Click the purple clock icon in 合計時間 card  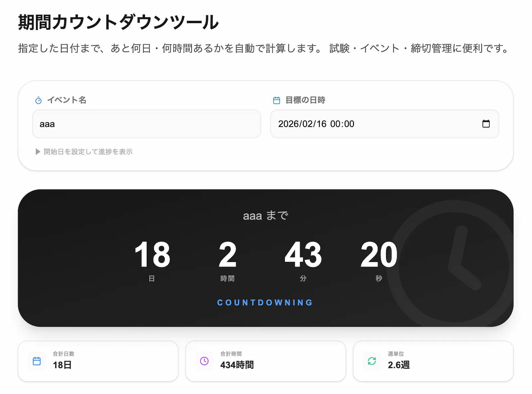(x=204, y=361)
